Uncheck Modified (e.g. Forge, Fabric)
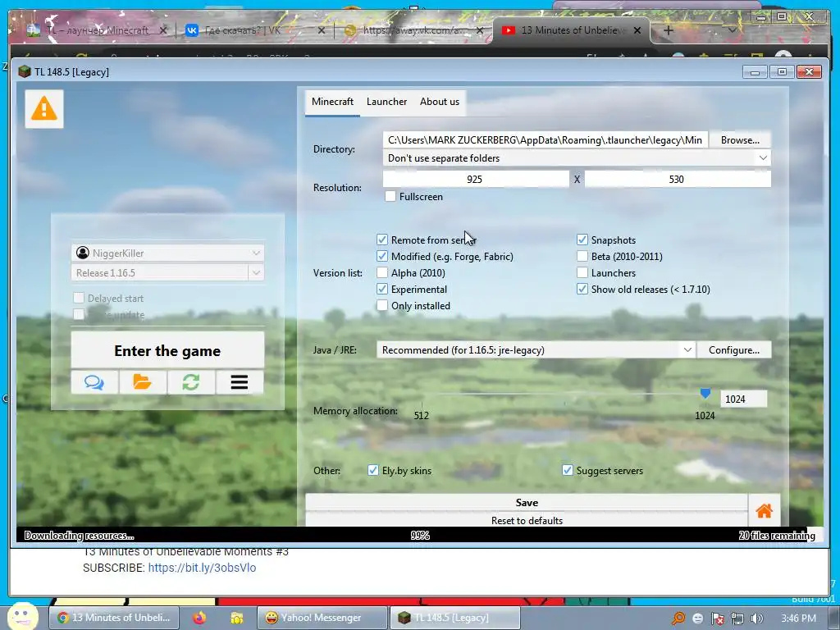 tap(382, 256)
